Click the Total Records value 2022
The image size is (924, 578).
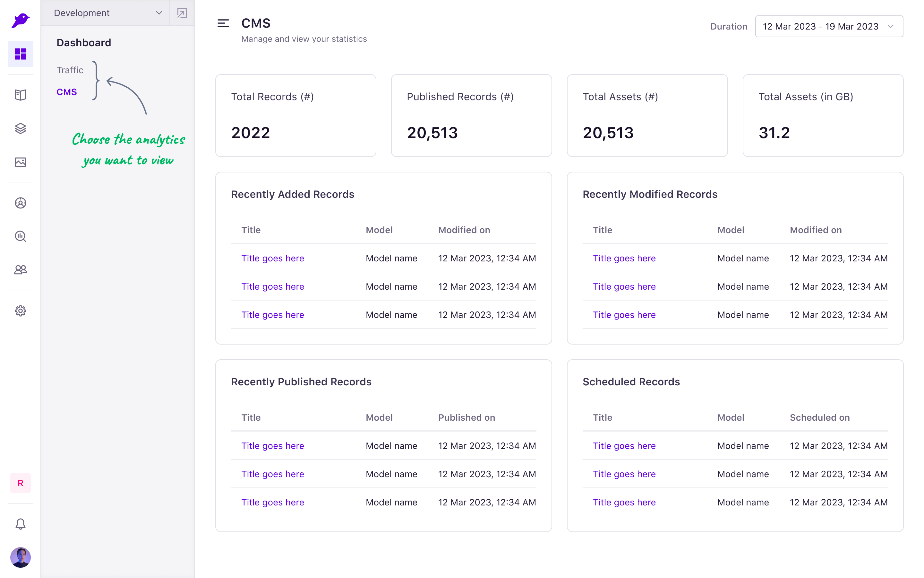pyautogui.click(x=251, y=133)
